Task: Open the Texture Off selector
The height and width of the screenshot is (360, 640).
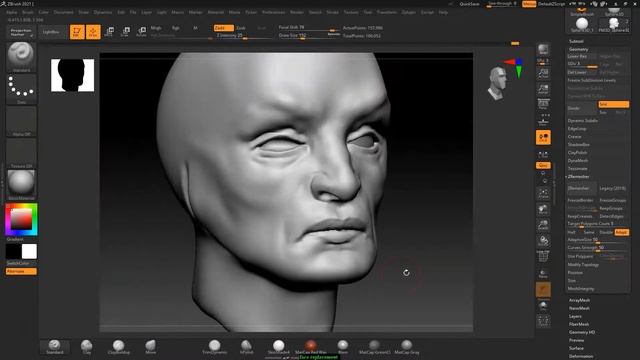Action: pos(21,153)
